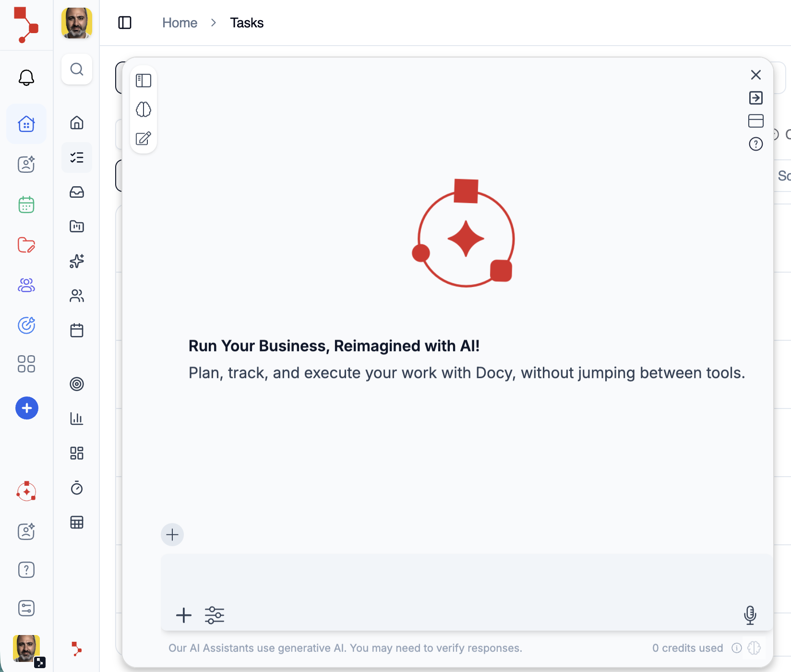Click the blue circular plus button
Screen dimensions: 791x672
click(x=27, y=408)
